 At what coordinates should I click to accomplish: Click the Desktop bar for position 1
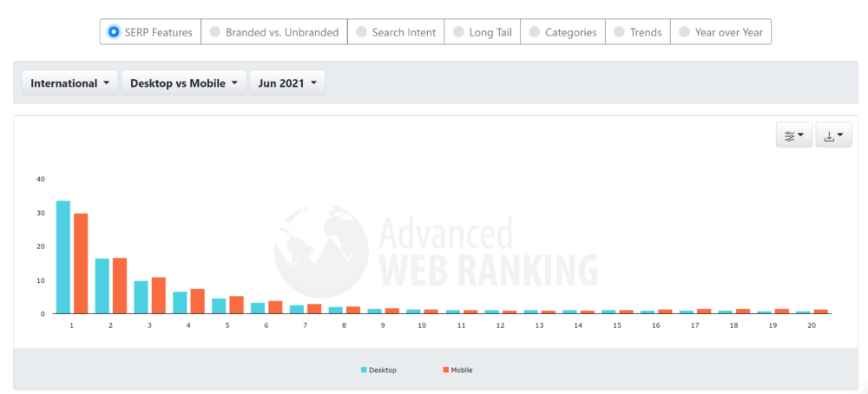point(63,258)
